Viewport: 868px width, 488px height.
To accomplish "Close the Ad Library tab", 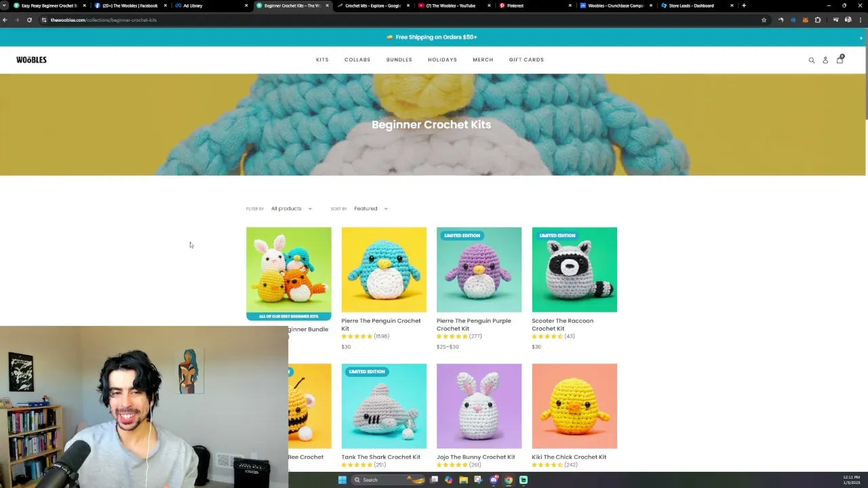I will (x=246, y=5).
